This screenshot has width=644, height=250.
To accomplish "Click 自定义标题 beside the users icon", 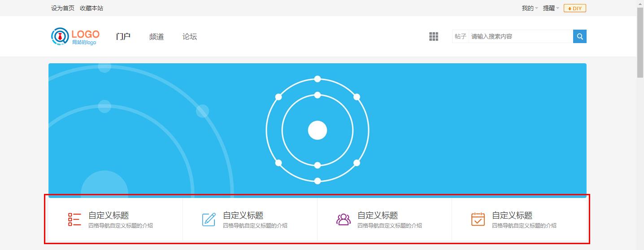I will coord(378,215).
